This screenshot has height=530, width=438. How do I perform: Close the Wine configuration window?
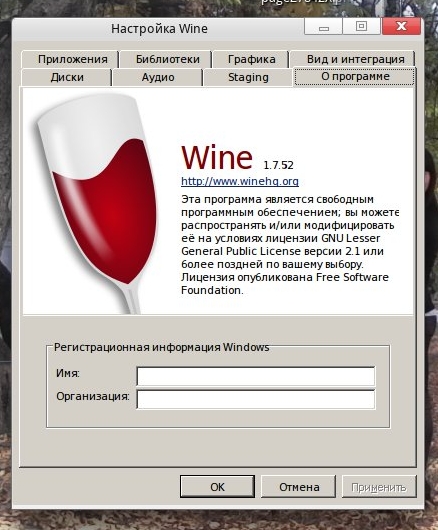click(x=401, y=26)
